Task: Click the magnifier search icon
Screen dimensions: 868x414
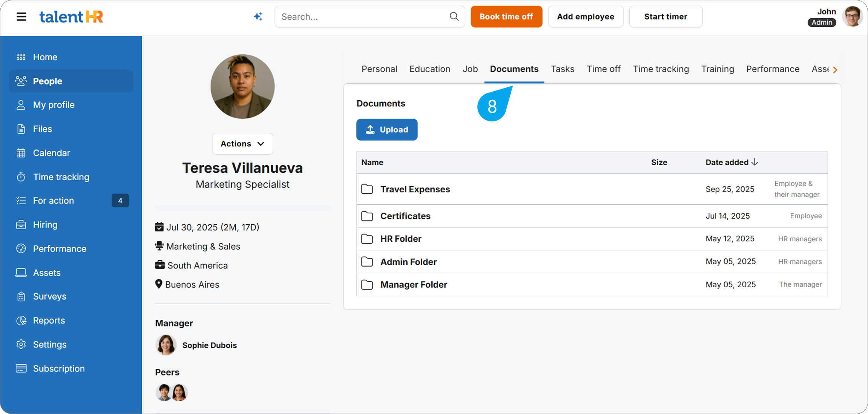Action: [x=454, y=17]
